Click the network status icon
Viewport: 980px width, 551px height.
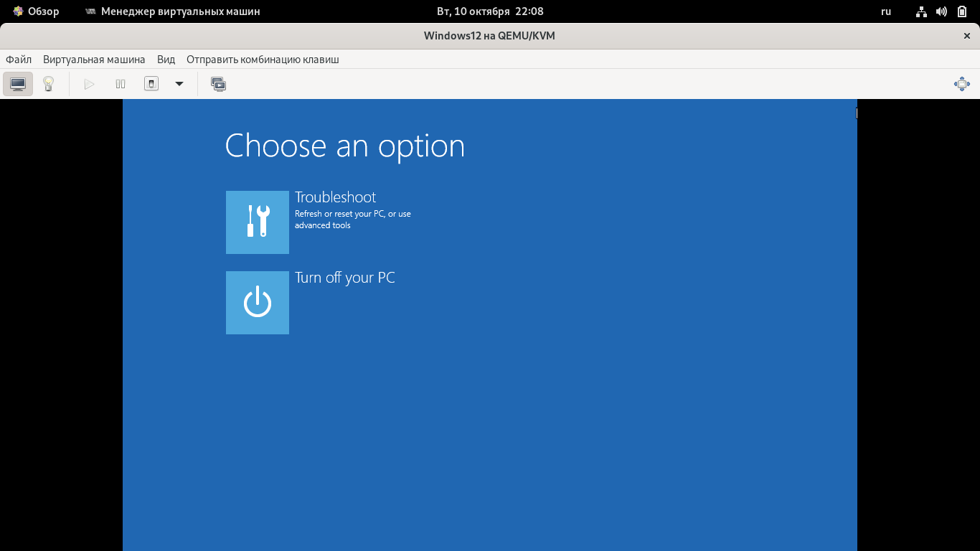922,11
